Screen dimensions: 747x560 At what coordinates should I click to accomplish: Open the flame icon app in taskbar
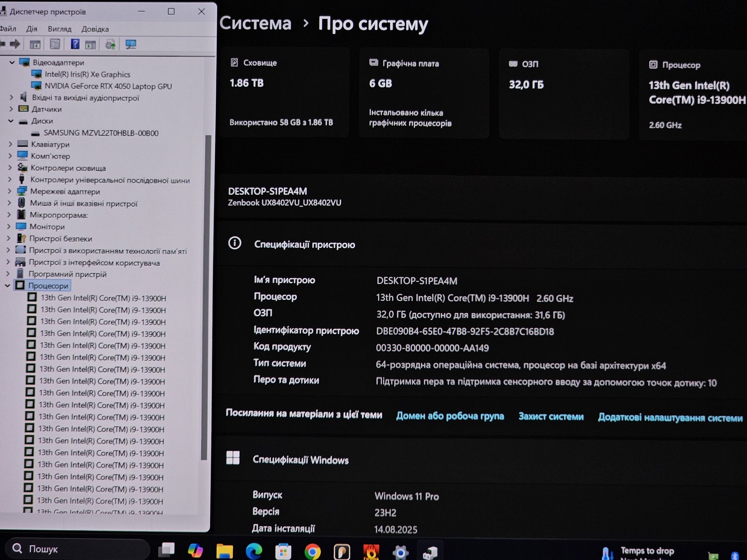(371, 552)
